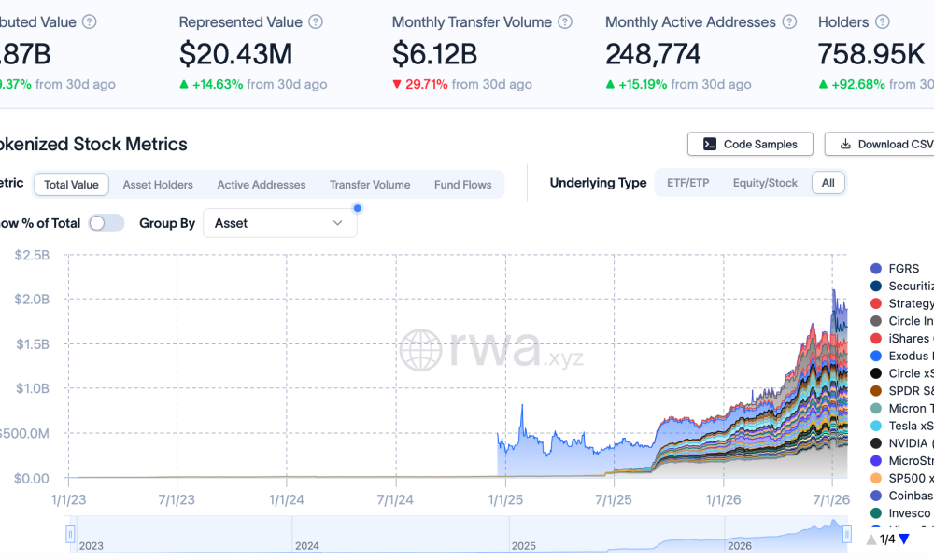Click the 1/4 legend page indicator

887,539
